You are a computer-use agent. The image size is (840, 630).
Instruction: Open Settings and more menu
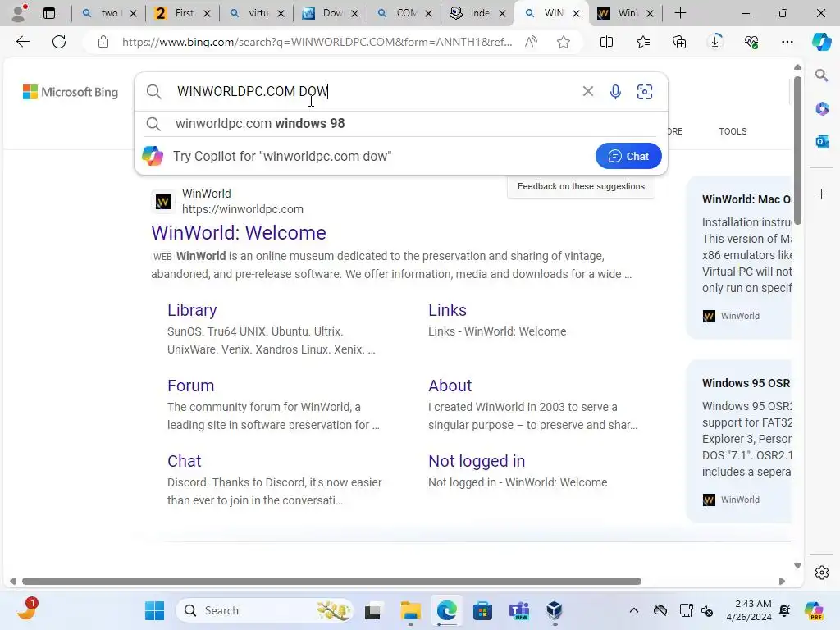787,42
